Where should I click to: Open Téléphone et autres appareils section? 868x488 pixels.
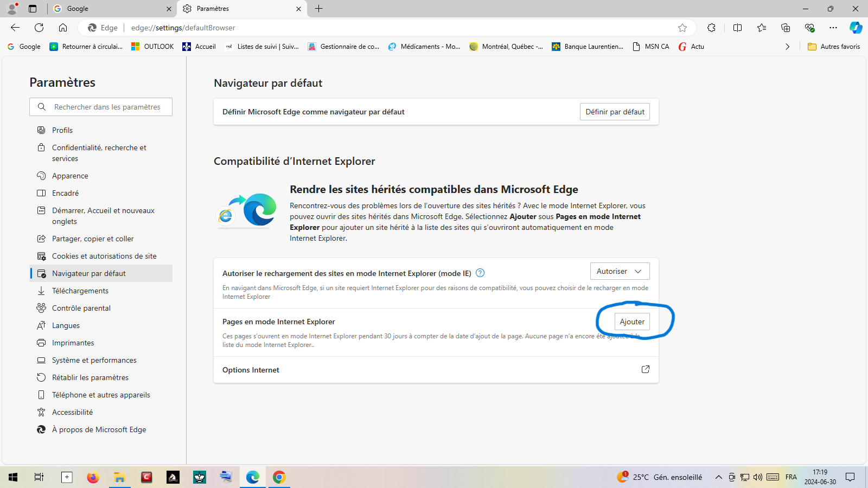coord(101,395)
